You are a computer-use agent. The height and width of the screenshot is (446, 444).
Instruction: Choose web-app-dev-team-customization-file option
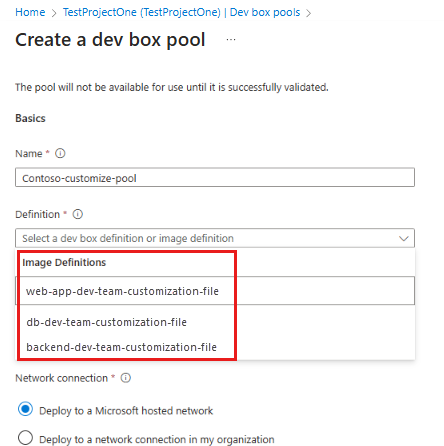coord(215,291)
